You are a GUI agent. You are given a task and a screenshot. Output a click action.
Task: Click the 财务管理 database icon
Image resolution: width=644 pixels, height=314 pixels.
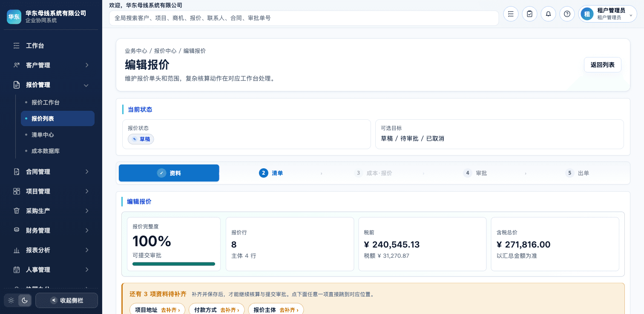tap(17, 230)
